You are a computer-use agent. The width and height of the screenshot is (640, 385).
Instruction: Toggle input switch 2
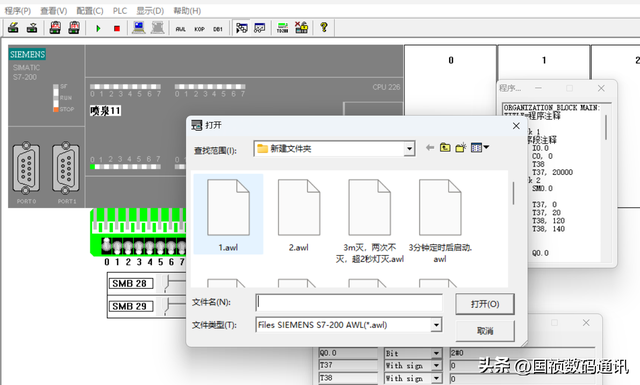click(128, 246)
